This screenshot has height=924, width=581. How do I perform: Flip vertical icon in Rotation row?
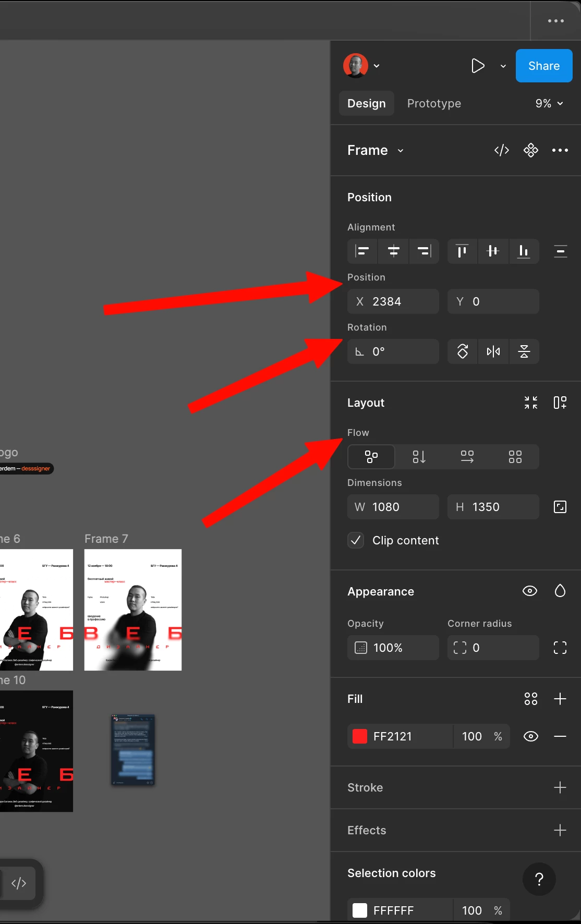(524, 351)
